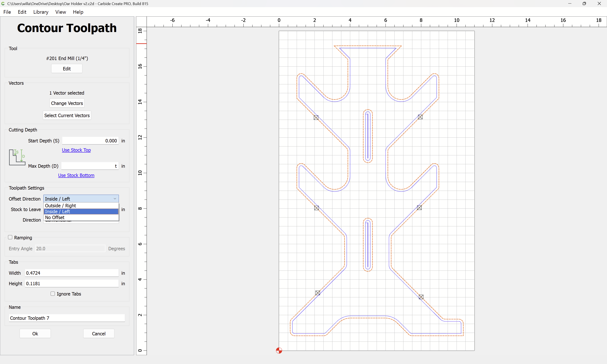Screen dimensions: 607x364
Task: Select the lower-left tab marker square
Action: 318,293
